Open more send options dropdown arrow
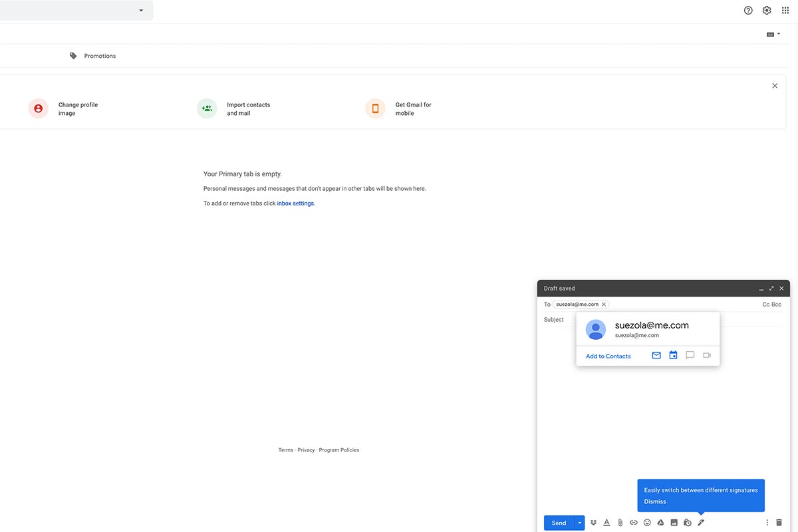Image resolution: width=798 pixels, height=532 pixels. tap(579, 523)
